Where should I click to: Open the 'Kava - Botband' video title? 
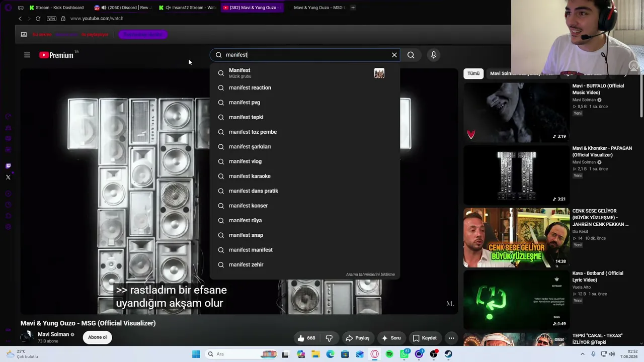click(x=598, y=277)
